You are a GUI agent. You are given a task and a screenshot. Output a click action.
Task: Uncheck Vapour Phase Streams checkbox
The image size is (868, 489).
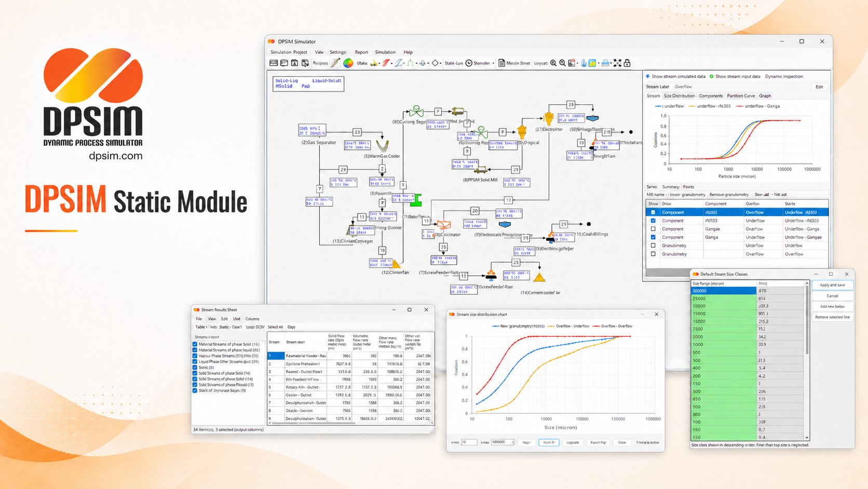tap(195, 356)
